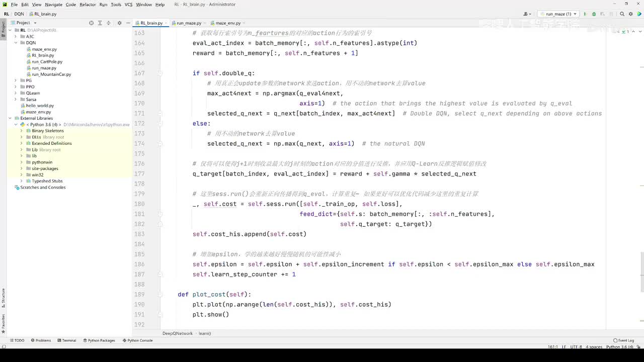Click the fold marker beside line 189
644x362 pixels.
pyautogui.click(x=160, y=295)
